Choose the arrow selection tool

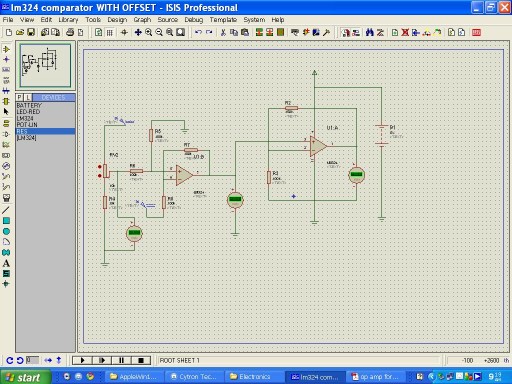click(6, 112)
